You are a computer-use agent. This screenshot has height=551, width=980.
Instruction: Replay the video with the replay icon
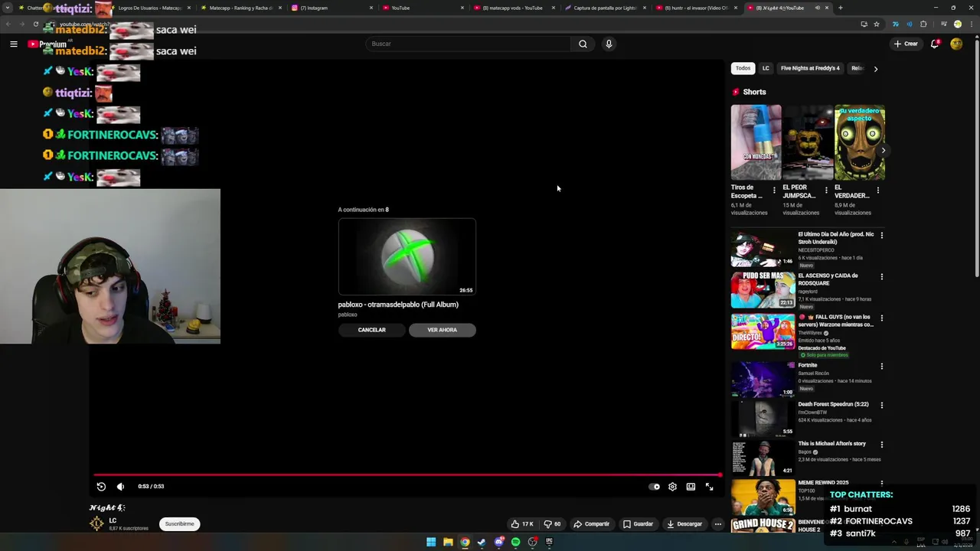[101, 487]
